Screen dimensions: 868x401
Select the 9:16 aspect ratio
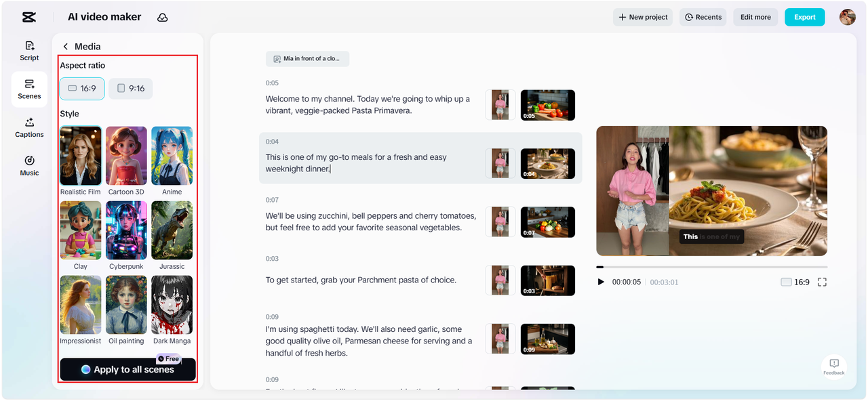click(131, 89)
